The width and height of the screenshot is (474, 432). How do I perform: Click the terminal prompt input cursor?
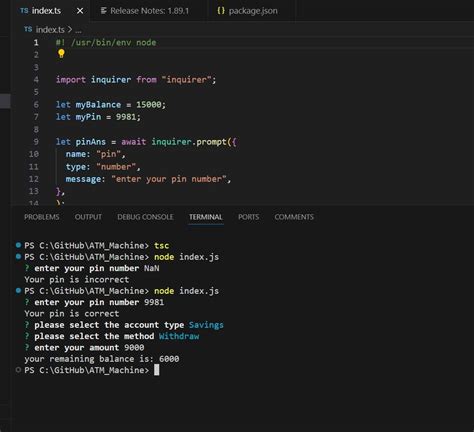point(156,370)
